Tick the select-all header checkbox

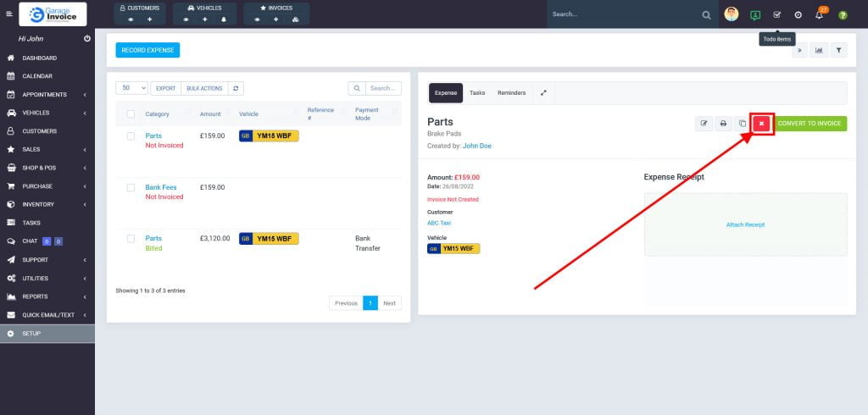pos(131,114)
